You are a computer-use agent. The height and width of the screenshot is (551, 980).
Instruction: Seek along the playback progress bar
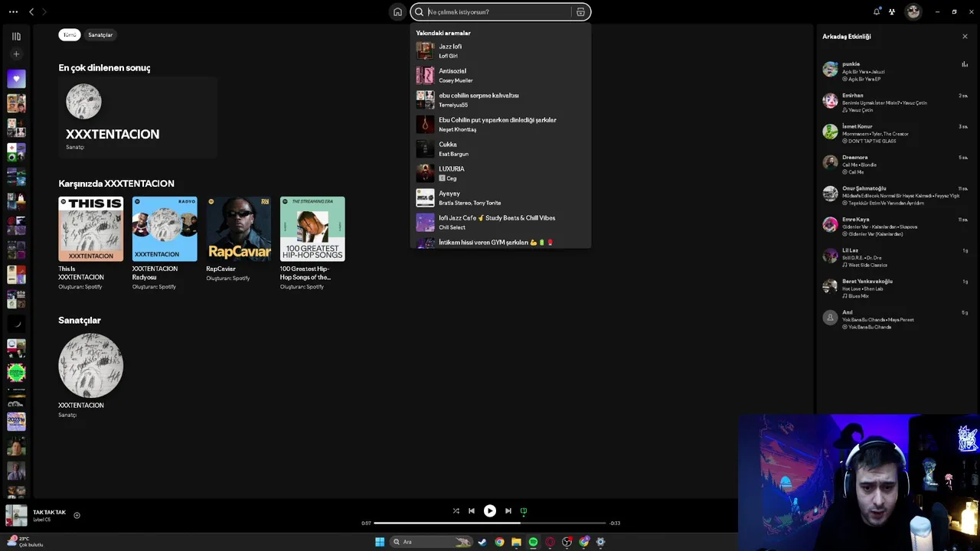click(490, 523)
